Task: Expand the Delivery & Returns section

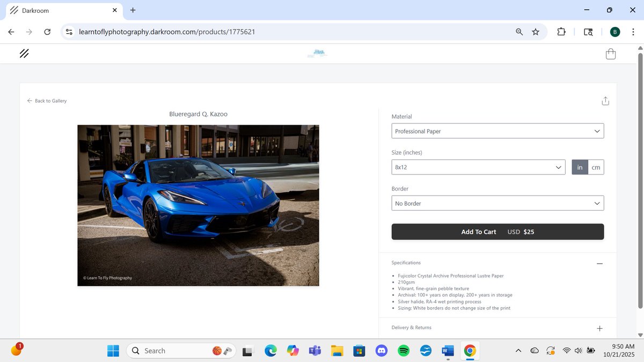Action: point(599,328)
